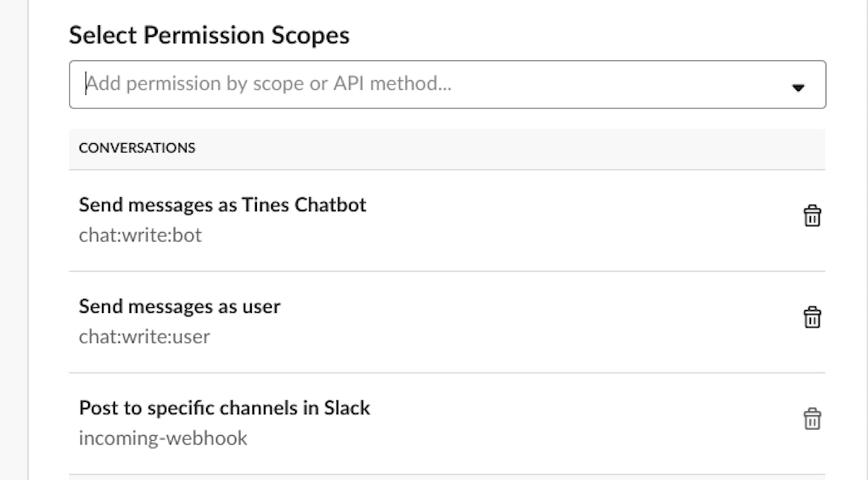Remove the chat:write:user scope via its trash icon
The image size is (868, 480).
click(812, 317)
